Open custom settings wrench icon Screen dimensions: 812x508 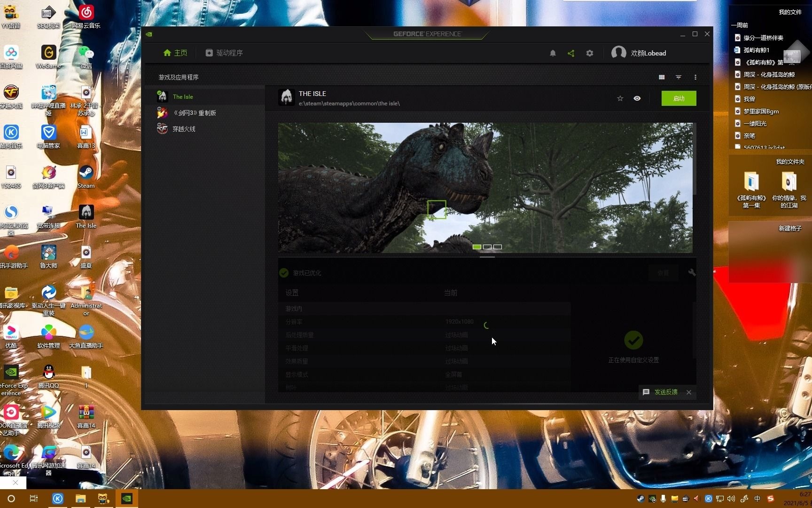pyautogui.click(x=692, y=272)
